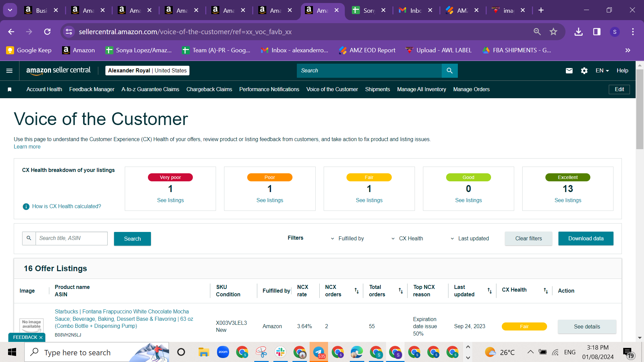
Task: Sort by Last updated column arrows
Action: coord(490,291)
